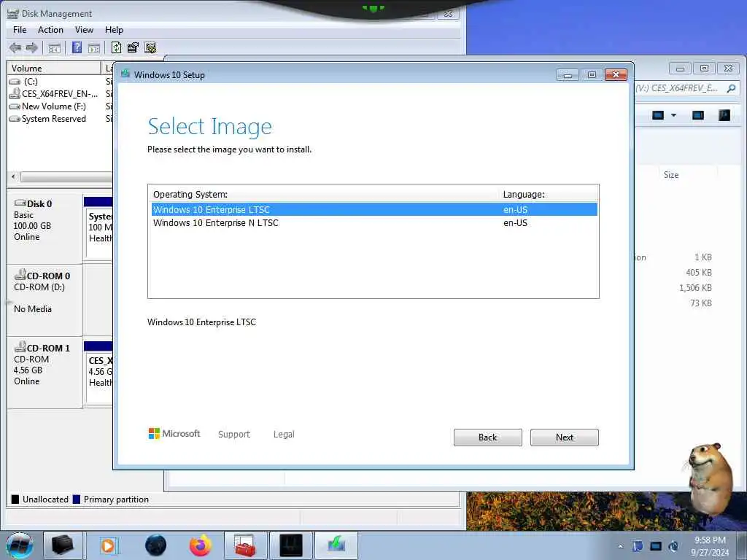Click the Forward arrow in Disk Management toolbar
Screen dimensions: 747x560
pos(32,47)
